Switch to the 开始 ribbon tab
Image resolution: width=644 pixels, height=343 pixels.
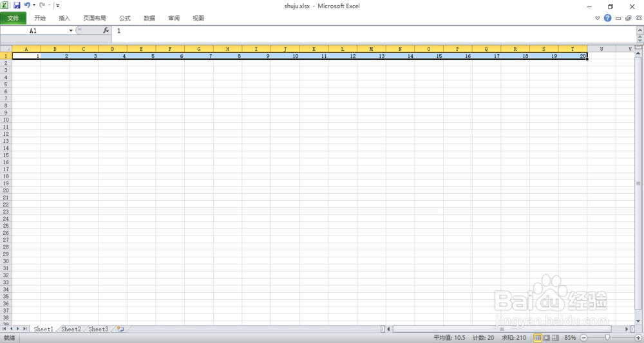[40, 18]
